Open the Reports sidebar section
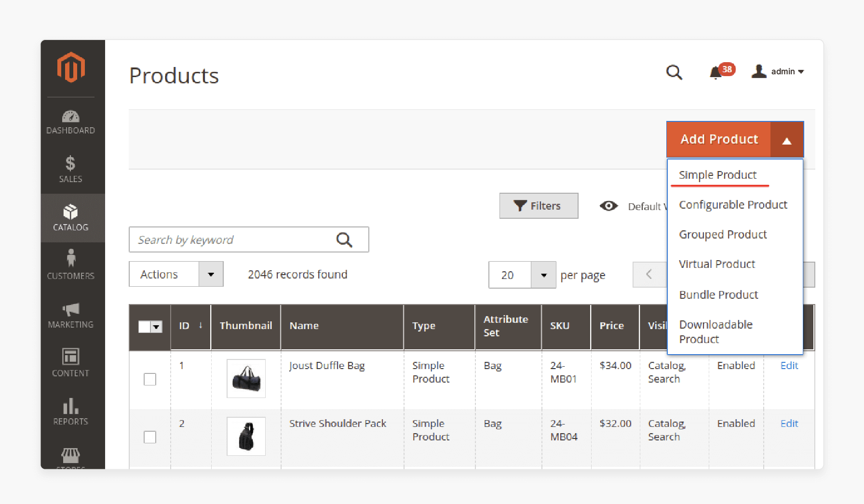This screenshot has height=504, width=864. tap(71, 412)
